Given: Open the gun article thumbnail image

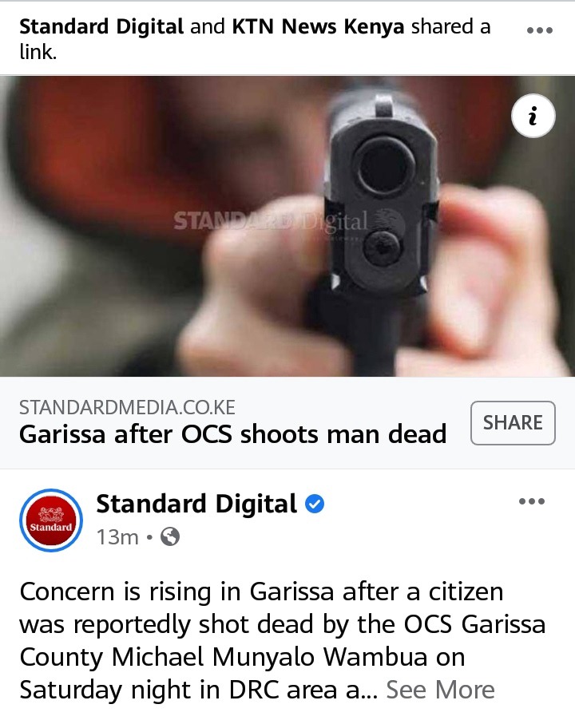Looking at the screenshot, I should pyautogui.click(x=287, y=226).
